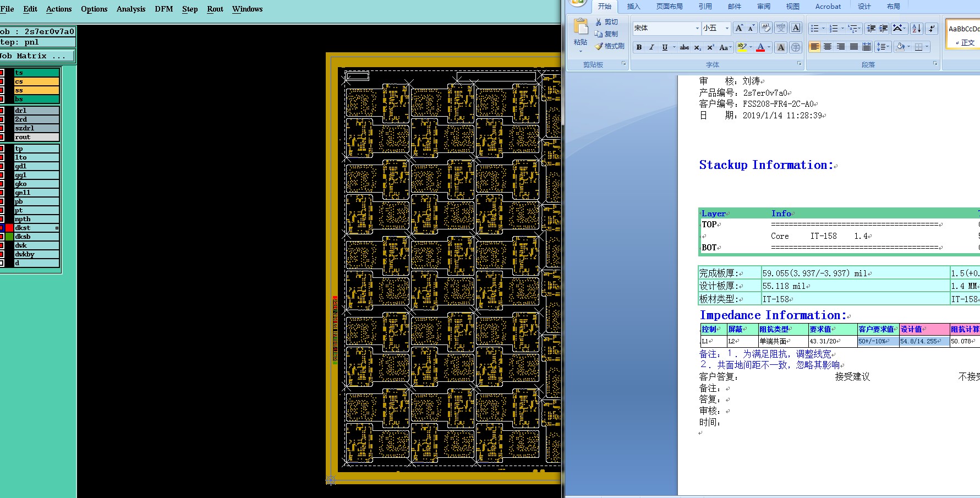Align text left in Word
Viewport: 980px width, 498px height.
[x=815, y=47]
